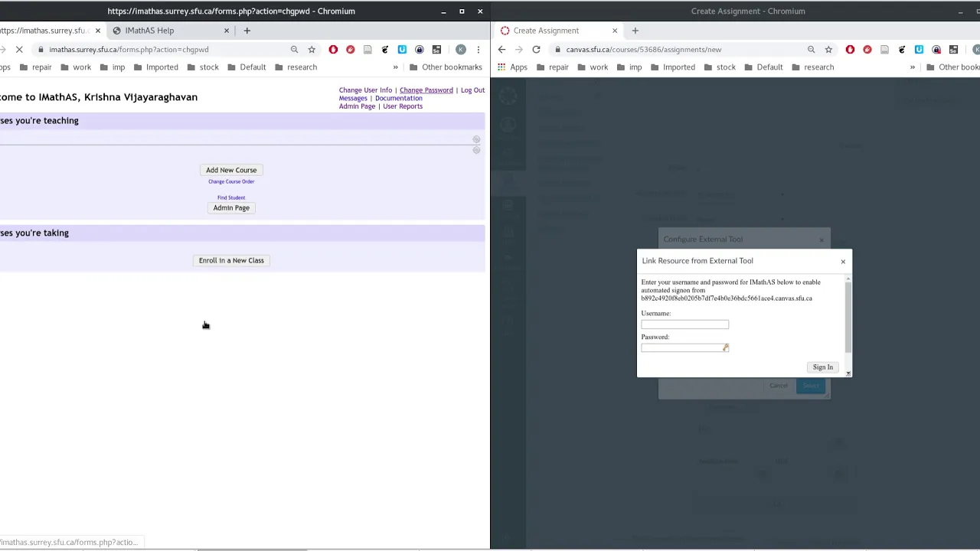Stop loading the IMathAS page
The width and height of the screenshot is (980, 551).
(x=19, y=50)
